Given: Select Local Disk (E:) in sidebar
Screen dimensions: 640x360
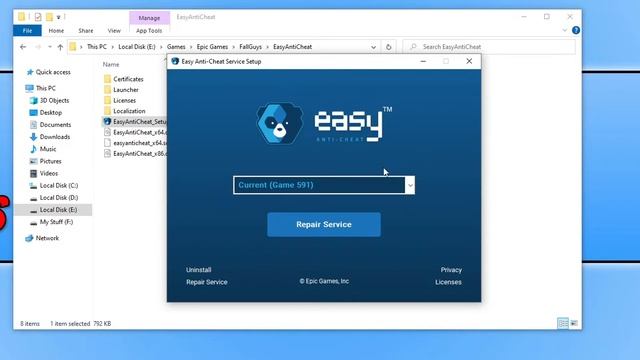Looking at the screenshot, I should 53,210.
